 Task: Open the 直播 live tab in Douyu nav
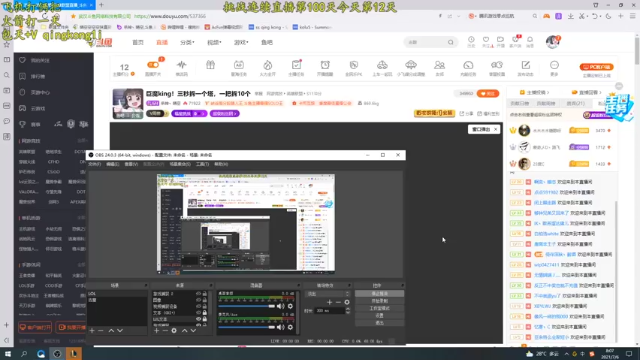point(162,42)
